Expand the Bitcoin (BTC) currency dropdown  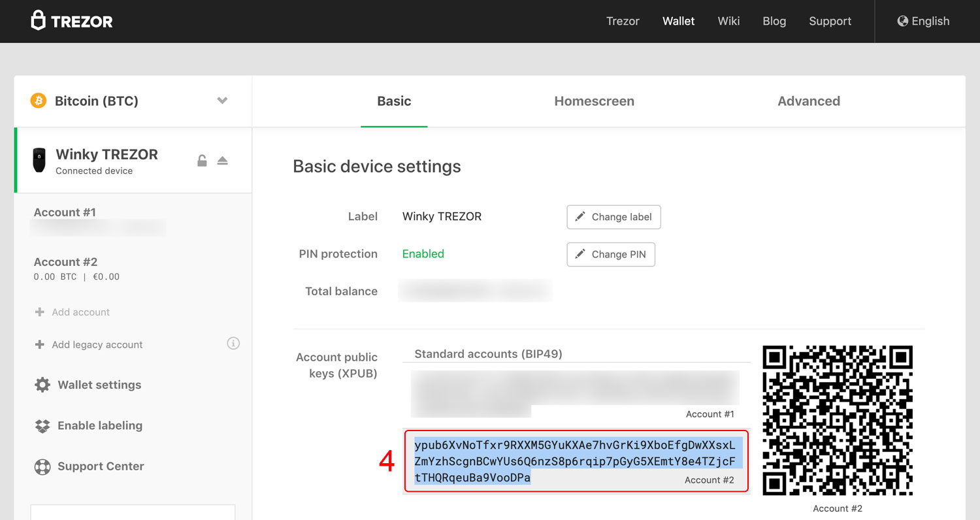[222, 101]
